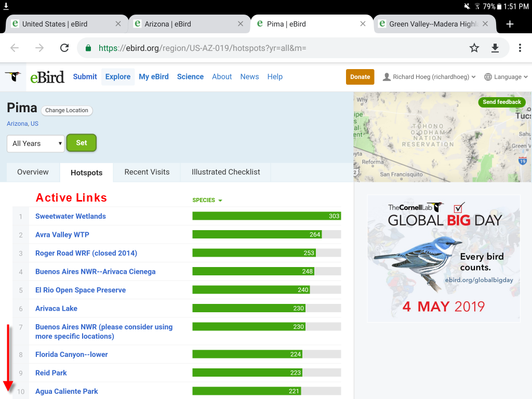
Task: Open the Submit menu item
Action: 85,77
